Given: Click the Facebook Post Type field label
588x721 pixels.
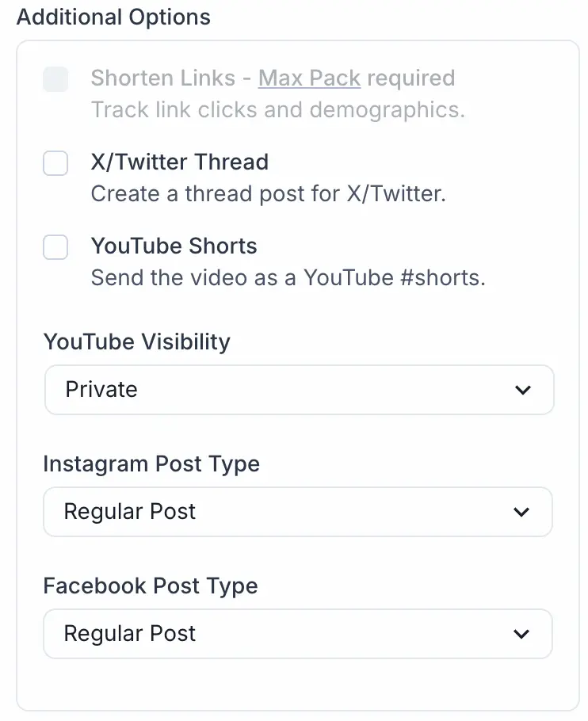Looking at the screenshot, I should tap(150, 586).
